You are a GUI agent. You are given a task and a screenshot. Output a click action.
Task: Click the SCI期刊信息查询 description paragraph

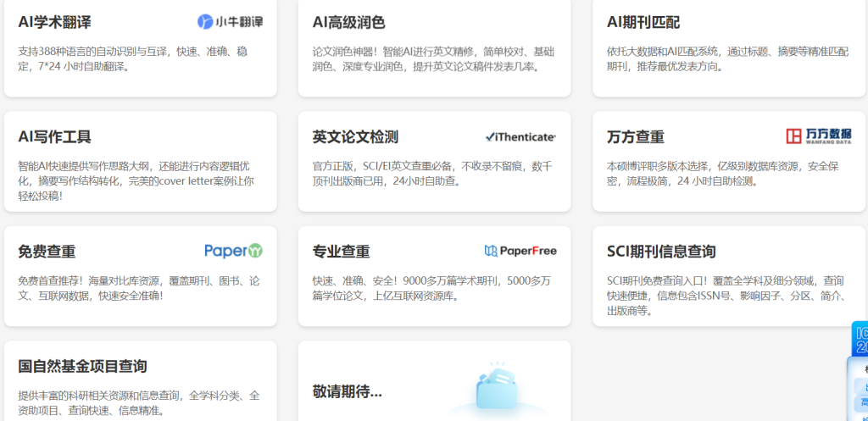(x=726, y=296)
